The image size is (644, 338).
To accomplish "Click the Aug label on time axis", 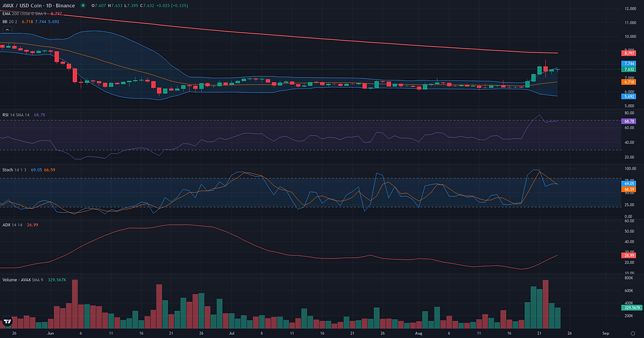I will (419, 333).
